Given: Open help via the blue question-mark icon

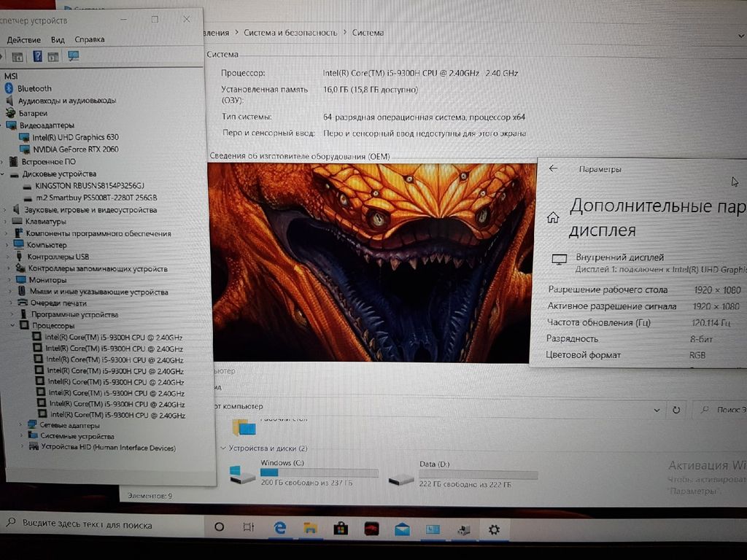Looking at the screenshot, I should pos(37,57).
